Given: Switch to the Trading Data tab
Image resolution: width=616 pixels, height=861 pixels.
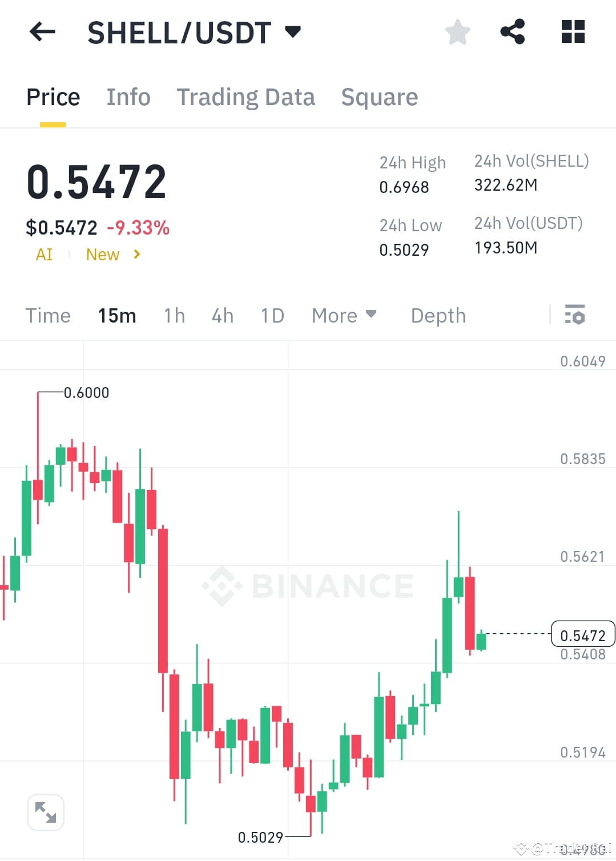Looking at the screenshot, I should pos(246,96).
